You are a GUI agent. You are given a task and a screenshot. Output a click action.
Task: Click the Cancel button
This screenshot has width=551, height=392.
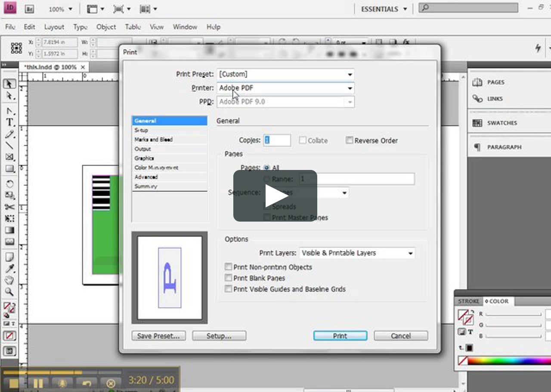click(401, 336)
